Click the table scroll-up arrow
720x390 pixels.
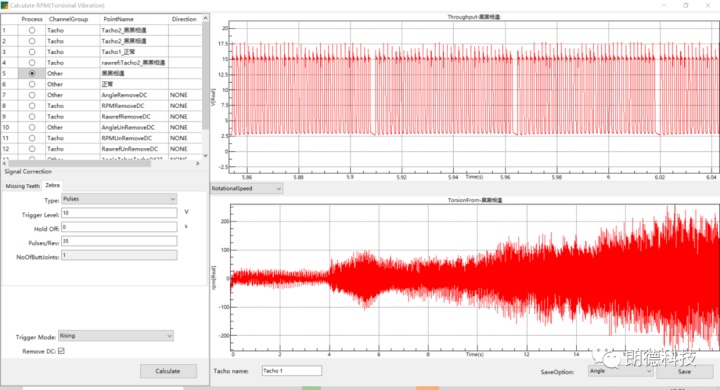(x=205, y=18)
